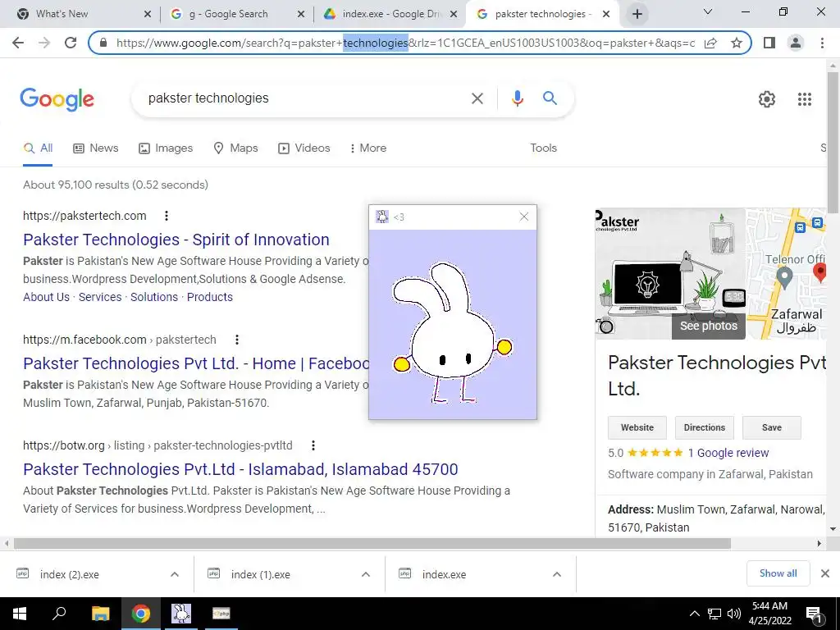Open Solutions sitelink
Screen dimensions: 840x630
click(x=154, y=297)
